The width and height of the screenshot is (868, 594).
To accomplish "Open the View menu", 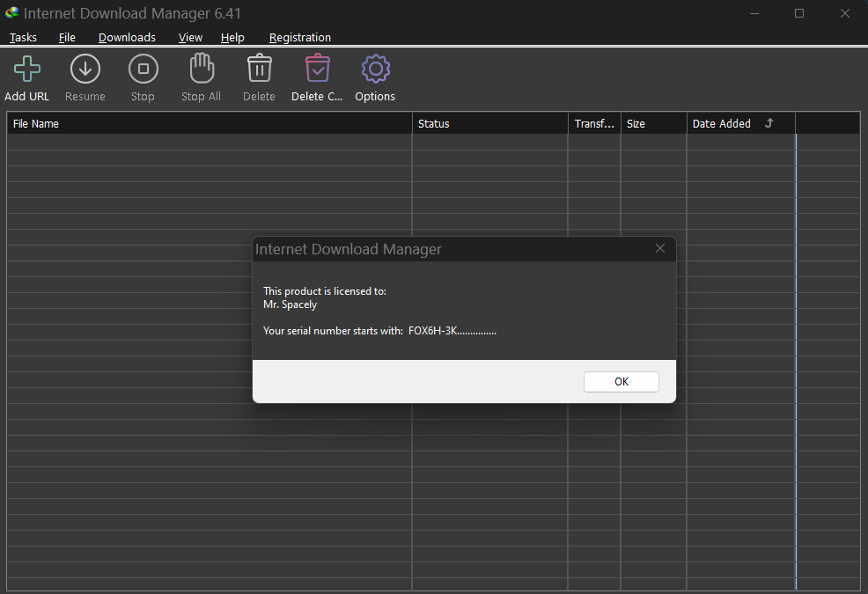I will pyautogui.click(x=190, y=37).
